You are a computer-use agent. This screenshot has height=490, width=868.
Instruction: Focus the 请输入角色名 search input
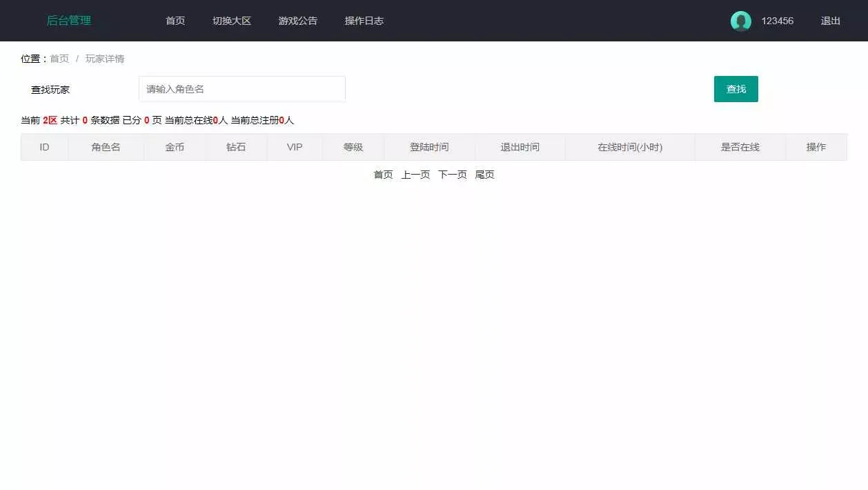coord(242,89)
